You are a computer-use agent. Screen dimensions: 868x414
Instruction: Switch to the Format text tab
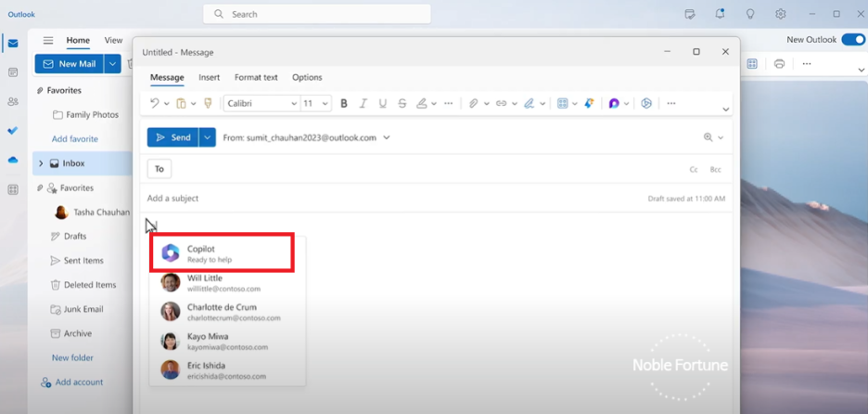pos(256,78)
